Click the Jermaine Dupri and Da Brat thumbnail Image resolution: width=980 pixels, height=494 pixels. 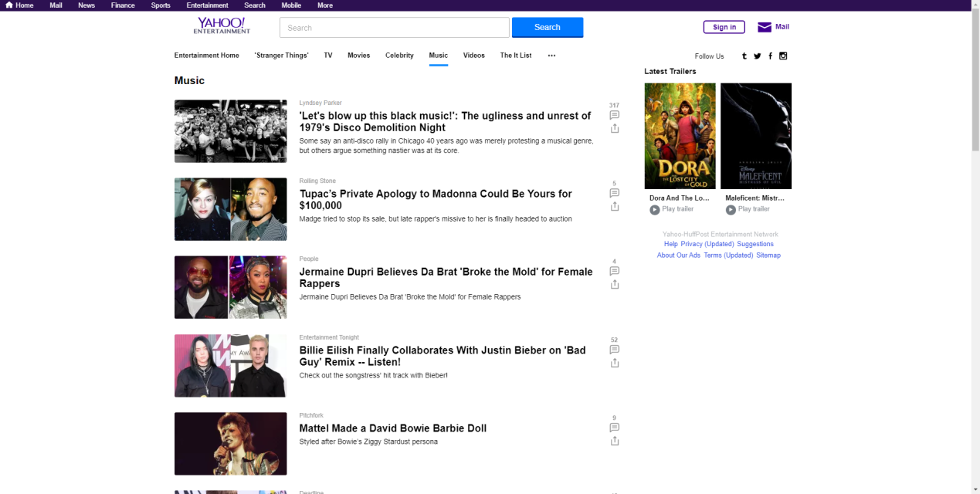click(x=230, y=287)
